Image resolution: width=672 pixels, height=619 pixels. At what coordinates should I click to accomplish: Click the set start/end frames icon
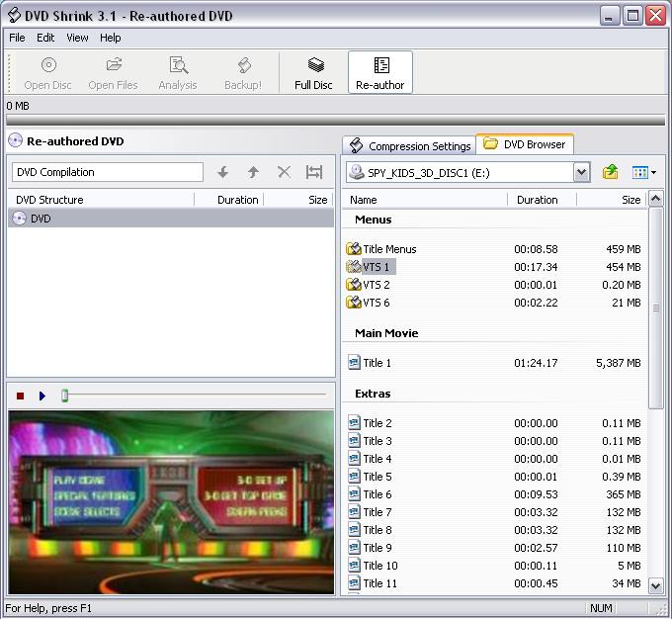click(x=314, y=172)
